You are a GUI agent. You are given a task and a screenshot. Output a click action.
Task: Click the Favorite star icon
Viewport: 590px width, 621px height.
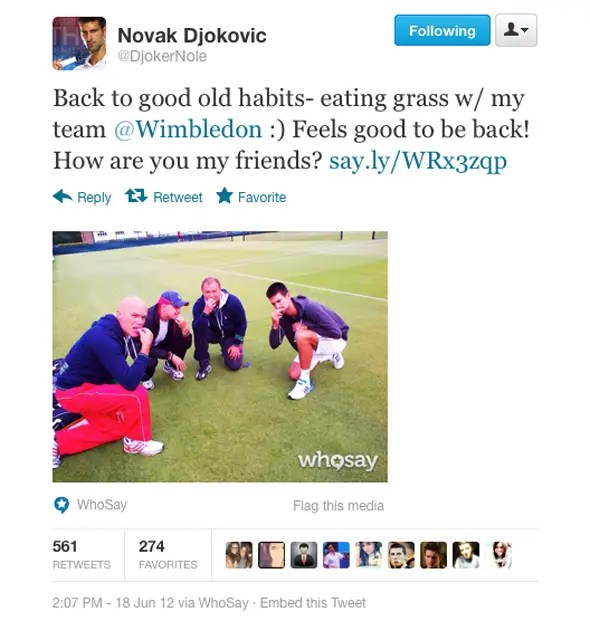(225, 196)
